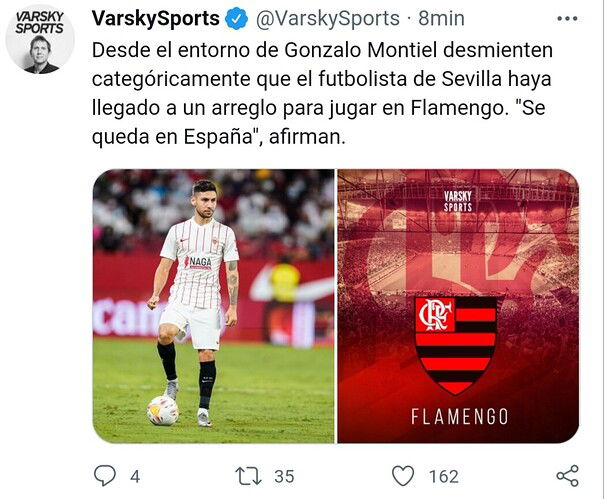View the Sevilla player photo

(x=213, y=306)
